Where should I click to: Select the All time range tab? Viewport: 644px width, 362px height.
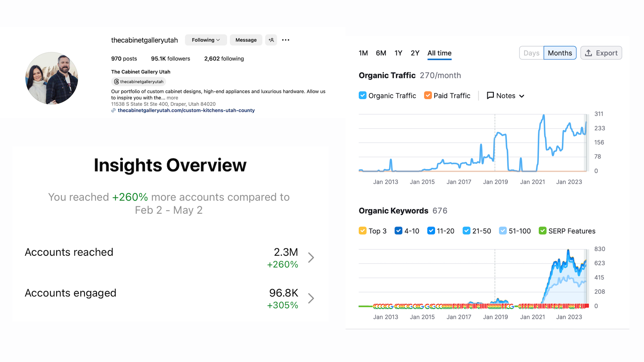439,53
